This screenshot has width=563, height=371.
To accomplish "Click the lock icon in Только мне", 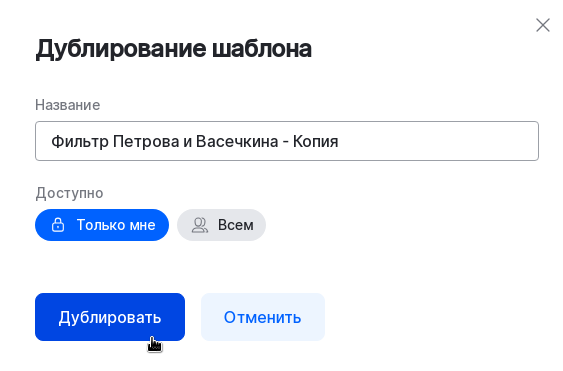I will point(58,225).
